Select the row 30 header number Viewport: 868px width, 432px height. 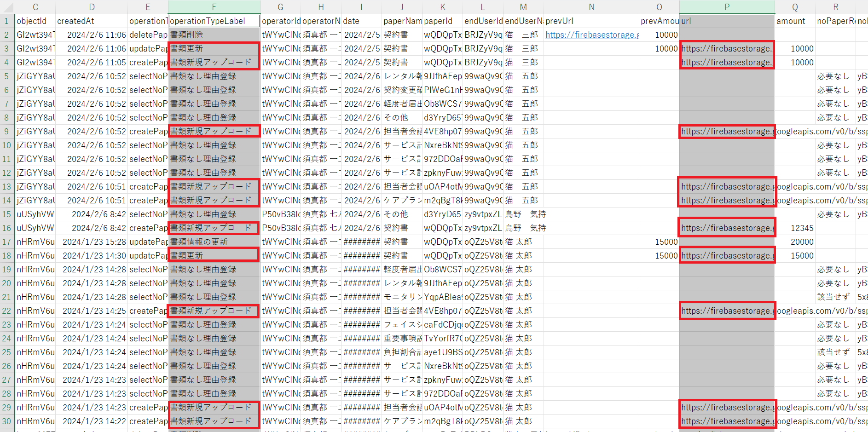click(7, 421)
